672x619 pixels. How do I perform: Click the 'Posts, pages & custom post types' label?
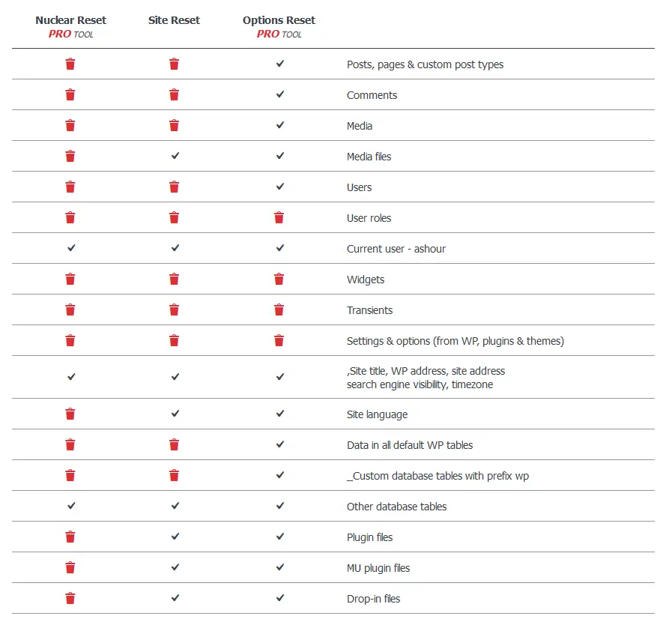tap(425, 64)
